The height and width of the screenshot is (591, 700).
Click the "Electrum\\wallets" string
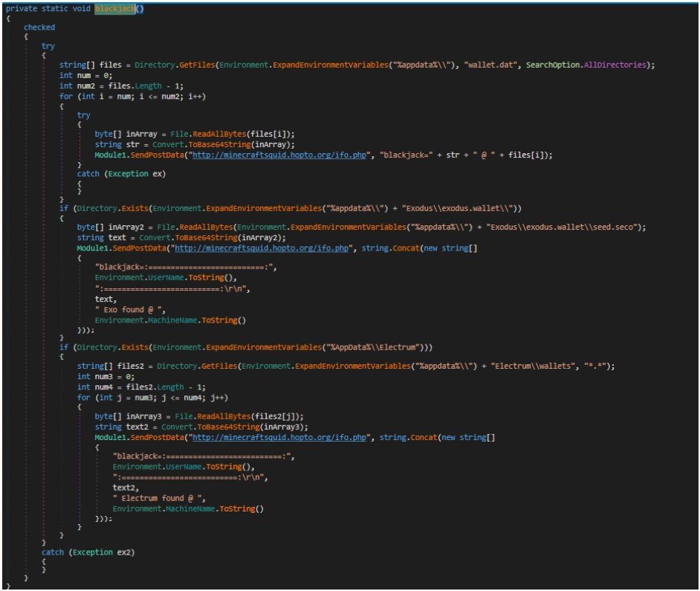pyautogui.click(x=533, y=366)
